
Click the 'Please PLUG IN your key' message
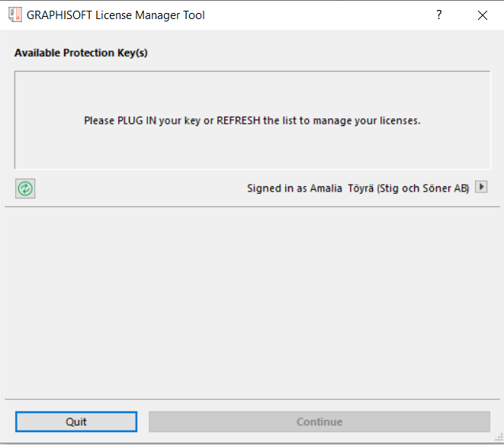pos(252,121)
